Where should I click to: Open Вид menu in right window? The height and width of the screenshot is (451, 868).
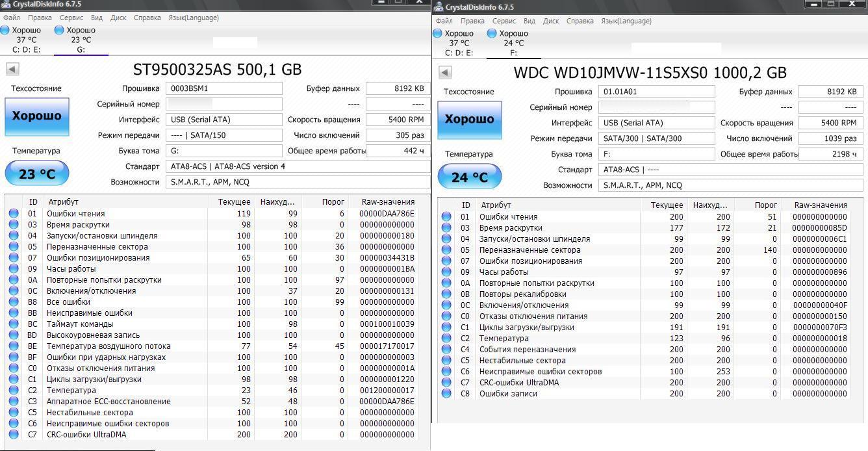click(x=530, y=21)
